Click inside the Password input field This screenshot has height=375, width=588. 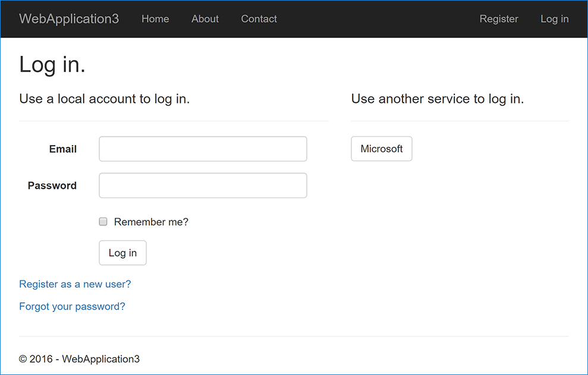click(202, 185)
